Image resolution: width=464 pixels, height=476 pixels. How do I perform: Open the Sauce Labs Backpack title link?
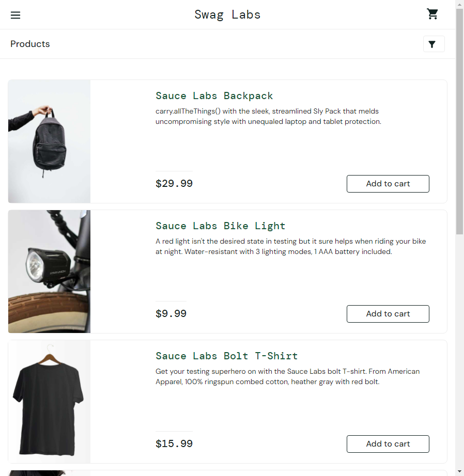pos(214,96)
